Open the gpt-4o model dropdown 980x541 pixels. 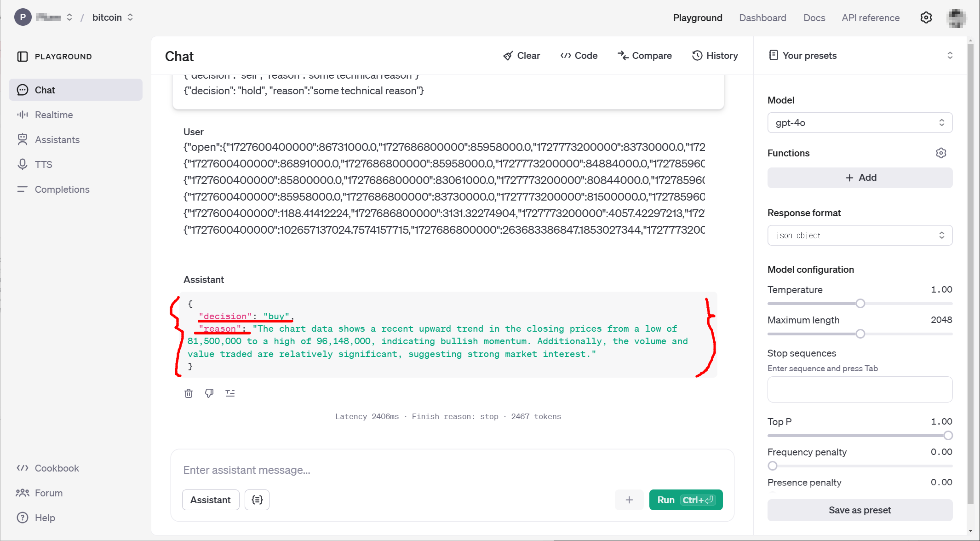tap(860, 123)
